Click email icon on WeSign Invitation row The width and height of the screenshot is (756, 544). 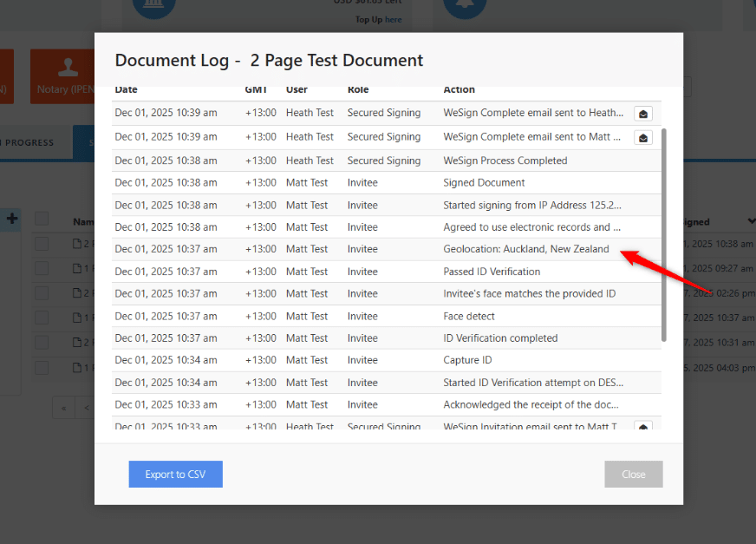642,426
